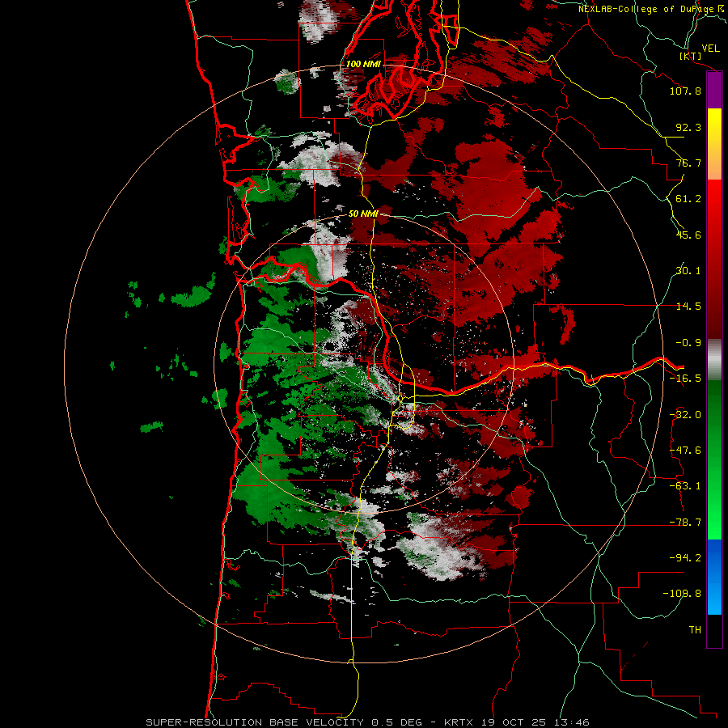The height and width of the screenshot is (728, 728).
Task: Click the gray near-zero segment of the color bar
Action: [x=714, y=360]
